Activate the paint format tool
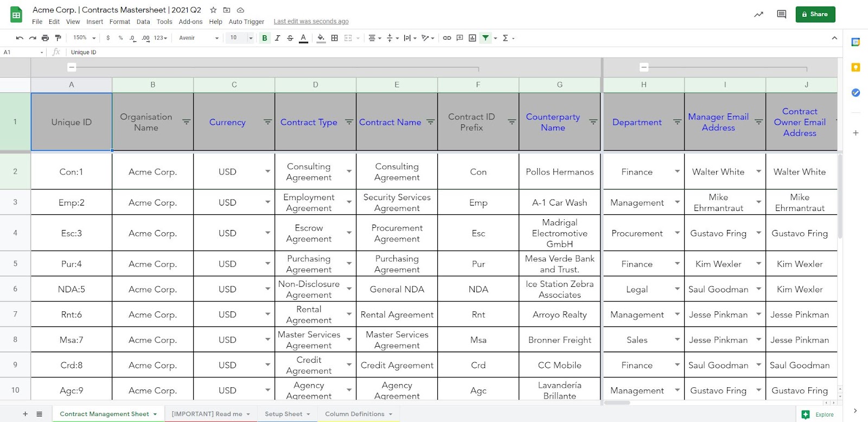This screenshot has height=422, width=868. click(58, 38)
